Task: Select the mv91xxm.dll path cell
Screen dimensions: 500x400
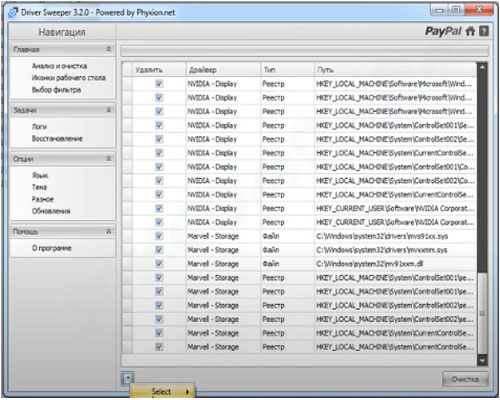Action: click(x=395, y=264)
